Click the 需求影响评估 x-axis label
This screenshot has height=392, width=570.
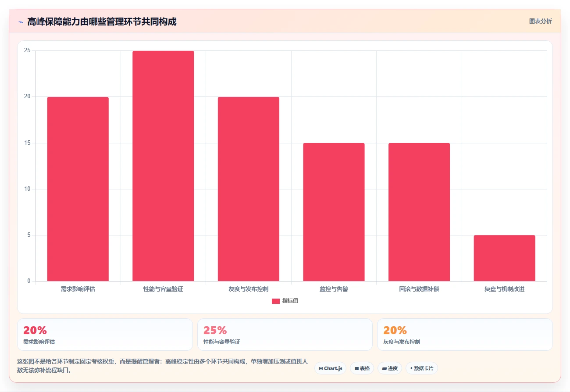(78, 289)
